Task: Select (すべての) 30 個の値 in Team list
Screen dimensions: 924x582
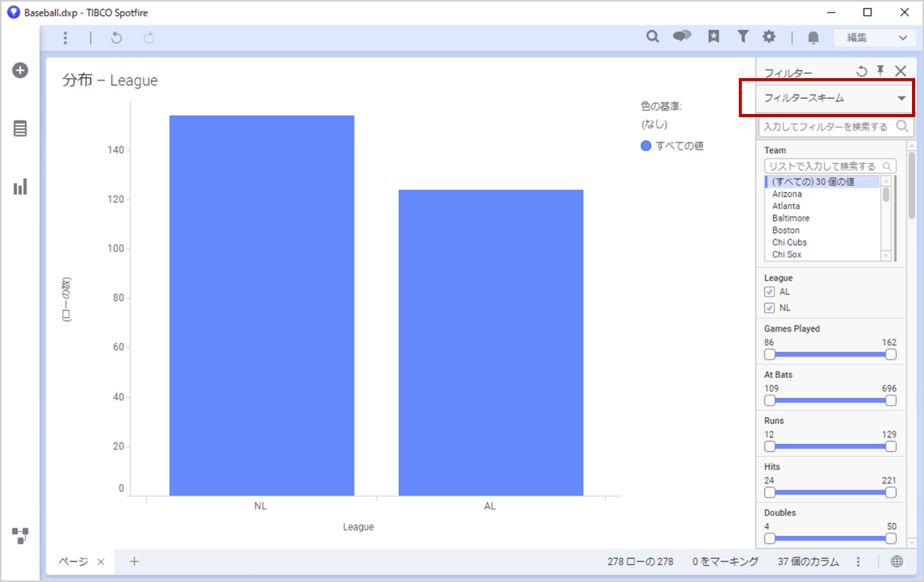Action: pyautogui.click(x=822, y=182)
